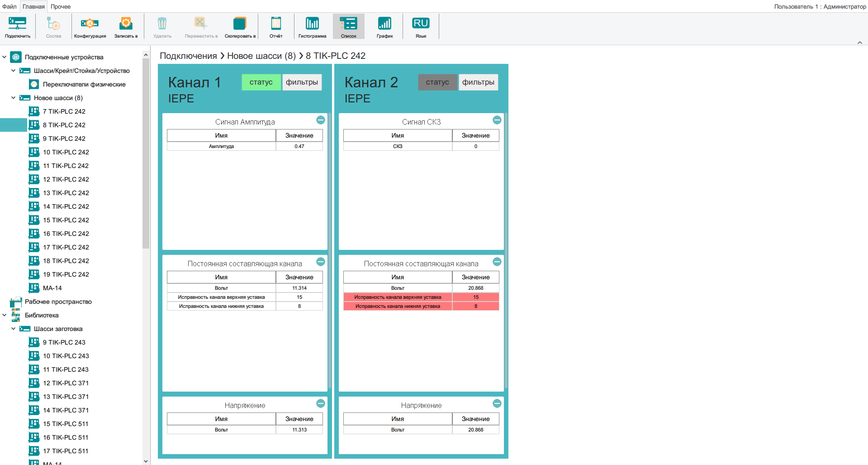Collapse the Сигнал Амплитуда panel
The height and width of the screenshot is (465, 868).
(x=321, y=120)
